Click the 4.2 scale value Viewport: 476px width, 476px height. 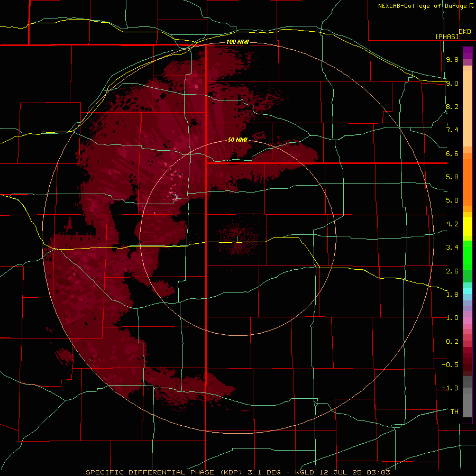coord(452,224)
